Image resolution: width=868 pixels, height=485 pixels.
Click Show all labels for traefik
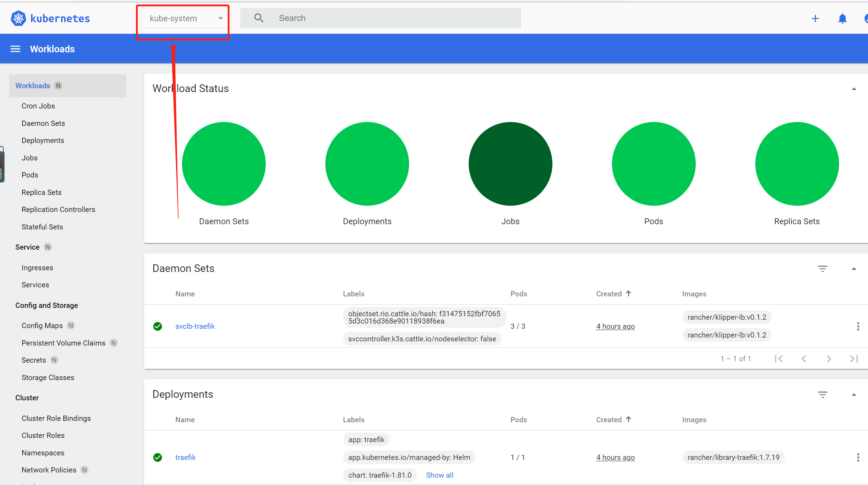[439, 475]
